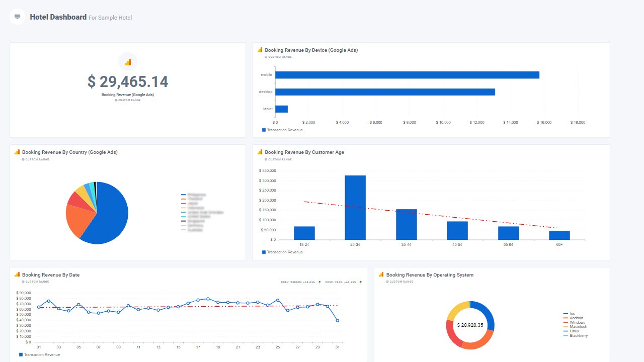Click the red dashed trendline in age chart

pos(432,215)
